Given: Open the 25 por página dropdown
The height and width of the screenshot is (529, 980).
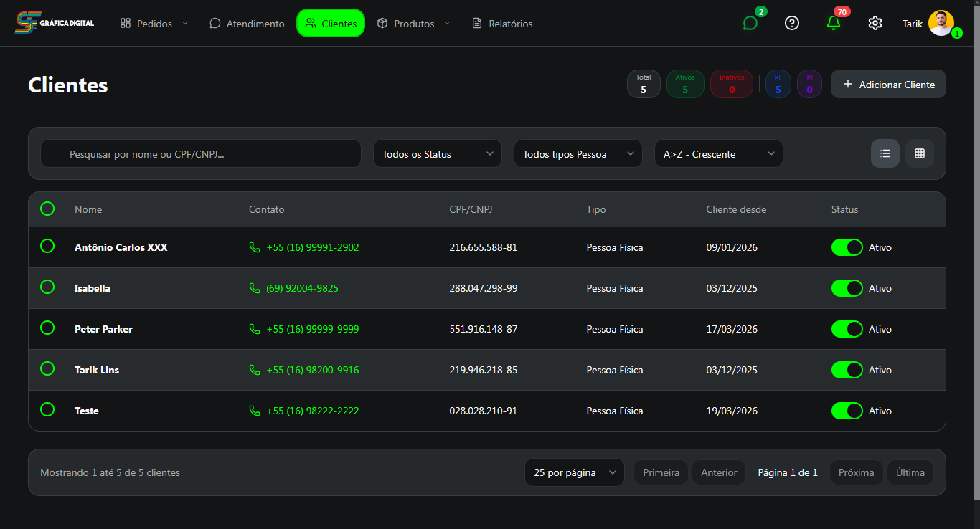Looking at the screenshot, I should 574,472.
